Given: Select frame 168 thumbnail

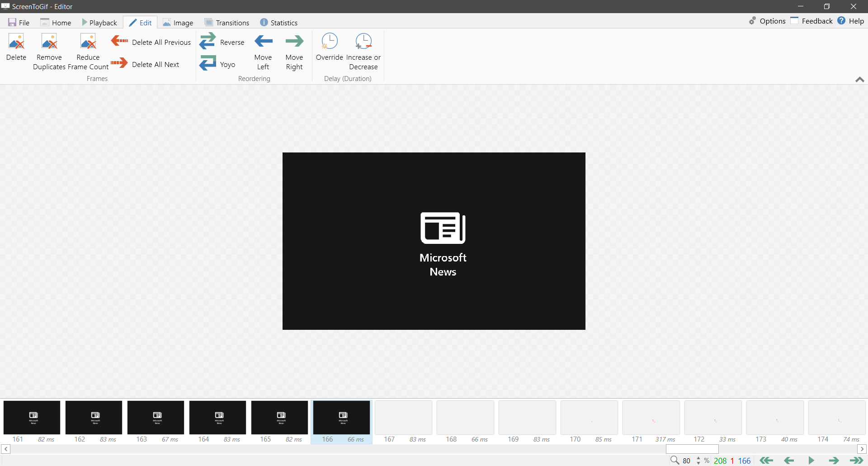Looking at the screenshot, I should click(465, 422).
